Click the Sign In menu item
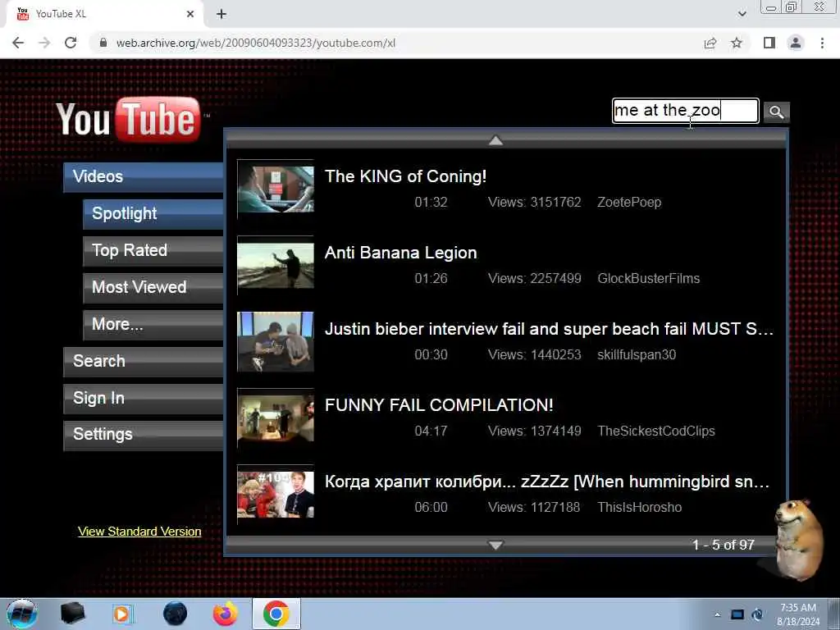The height and width of the screenshot is (630, 840). point(144,398)
